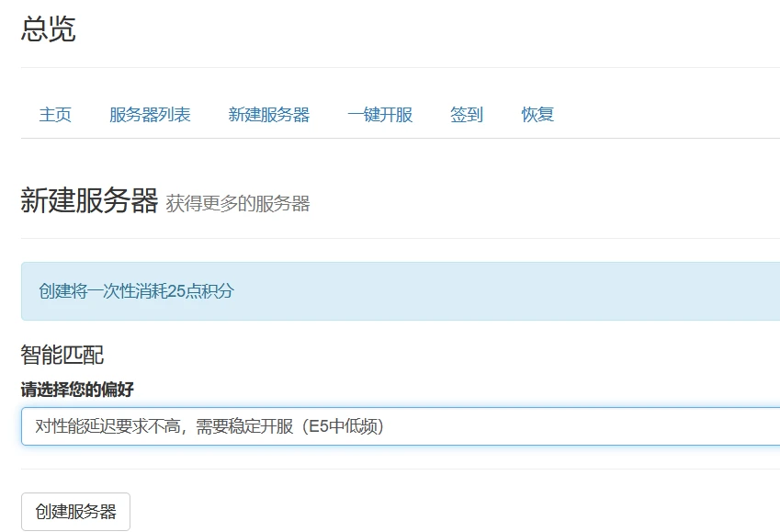Select the 新建服务器 tab in navigation

point(268,115)
